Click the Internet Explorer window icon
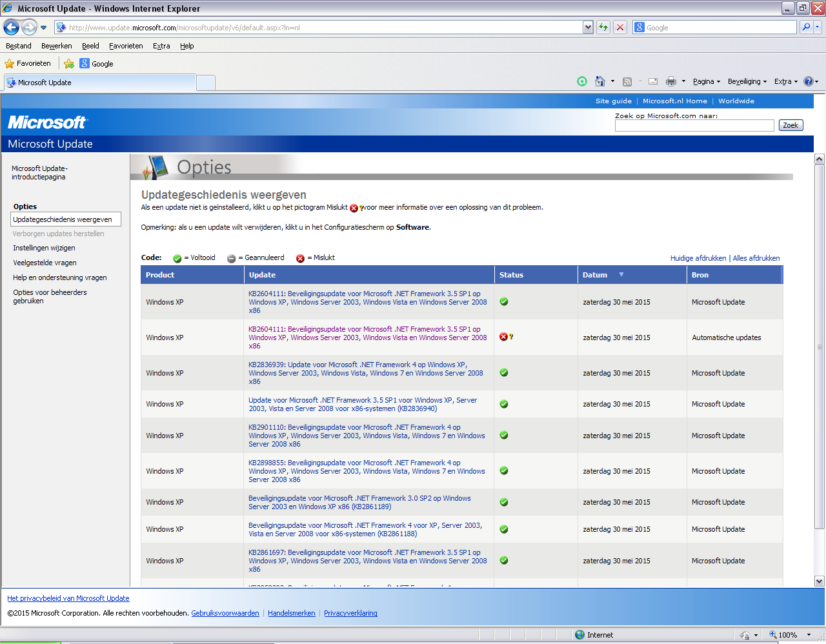 pyautogui.click(x=8, y=8)
